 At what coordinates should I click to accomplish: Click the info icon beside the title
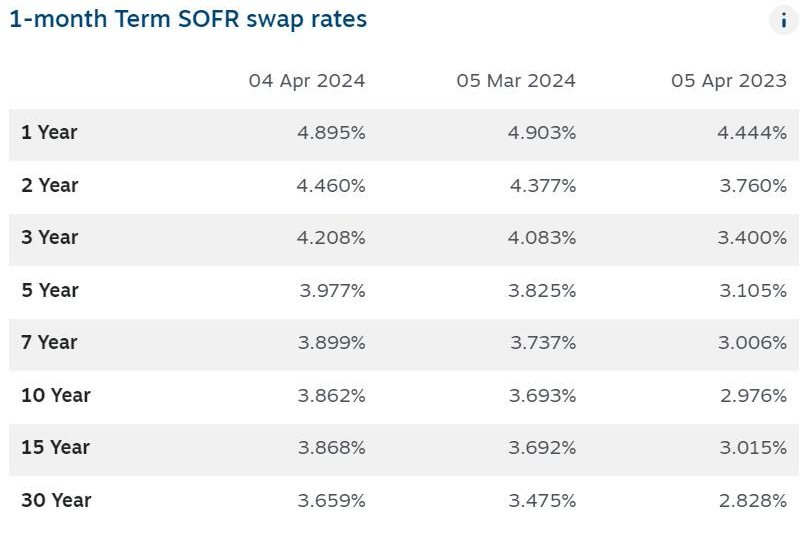783,20
